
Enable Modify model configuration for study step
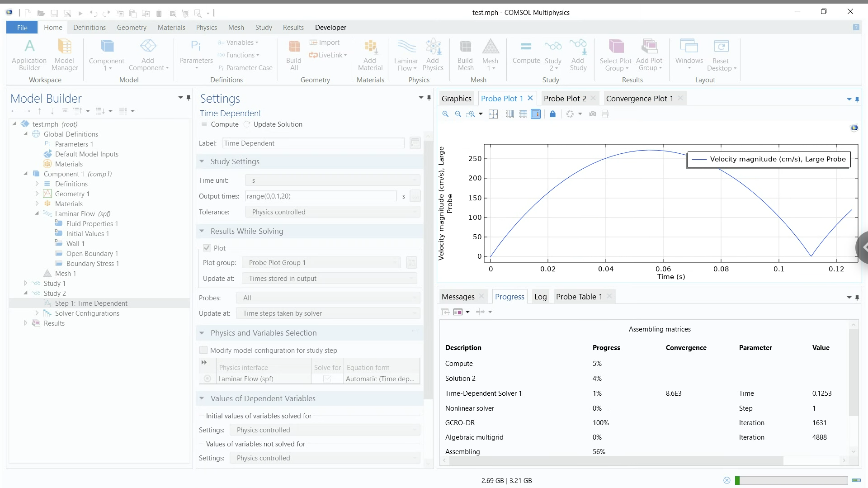[204, 350]
